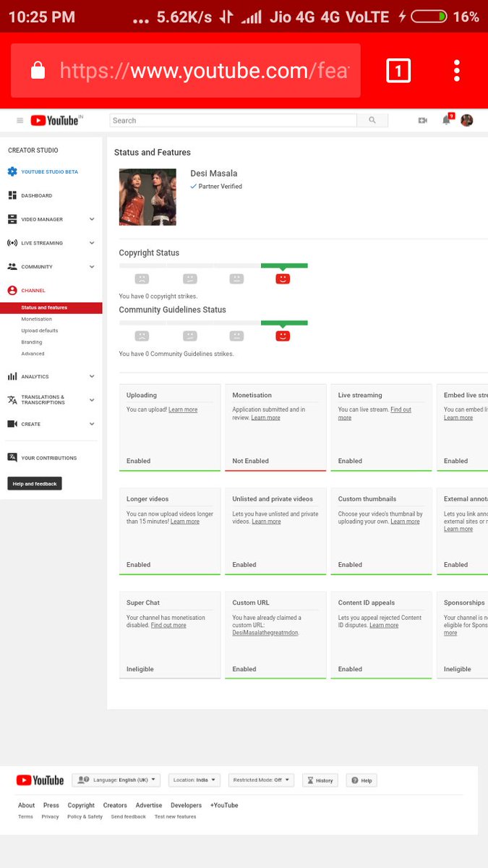This screenshot has height=868, width=488.
Task: Click the first grey sad face under Copyright Status
Action: pos(142,278)
